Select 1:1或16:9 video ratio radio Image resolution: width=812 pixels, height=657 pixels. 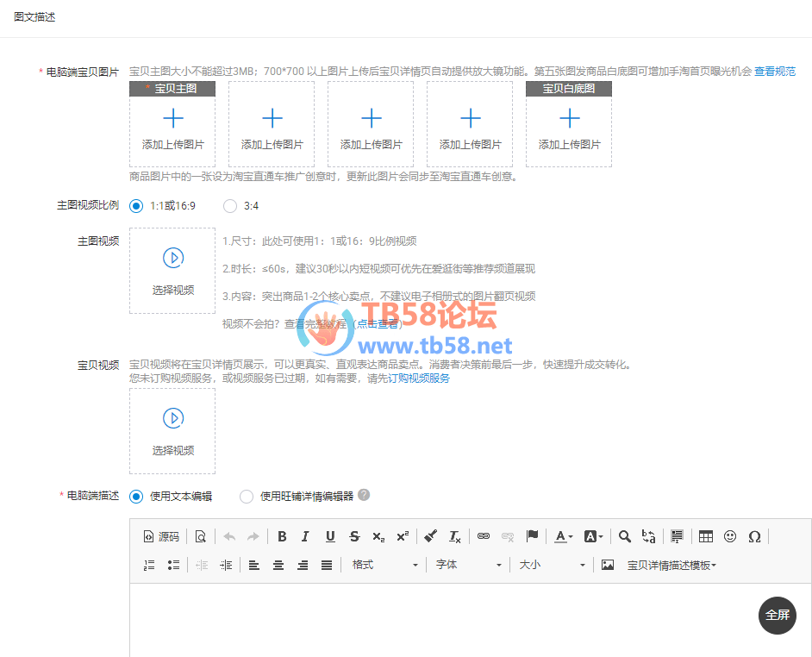tap(136, 206)
